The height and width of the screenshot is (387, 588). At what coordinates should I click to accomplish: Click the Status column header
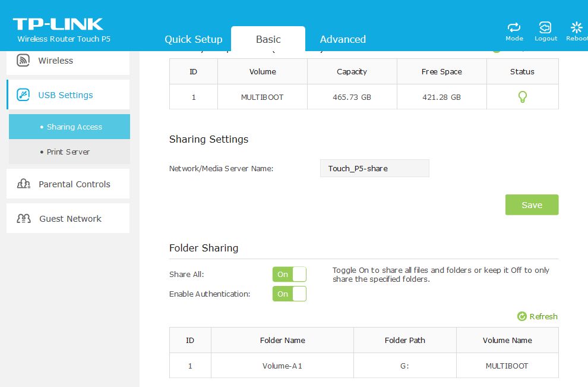point(523,71)
